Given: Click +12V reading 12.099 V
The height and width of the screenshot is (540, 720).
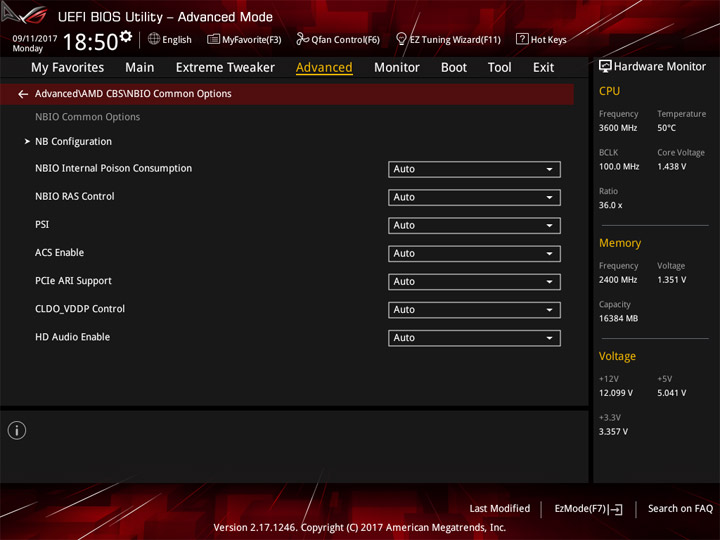Looking at the screenshot, I should pos(616,393).
